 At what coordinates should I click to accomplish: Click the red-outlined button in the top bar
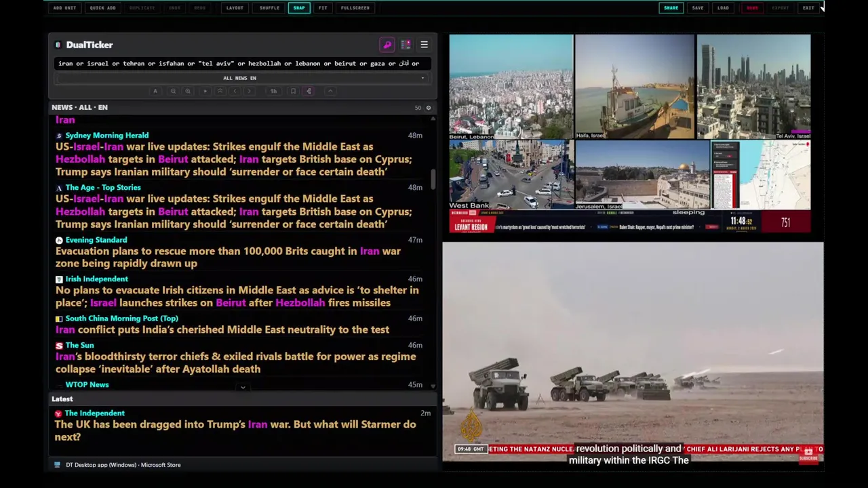point(752,8)
